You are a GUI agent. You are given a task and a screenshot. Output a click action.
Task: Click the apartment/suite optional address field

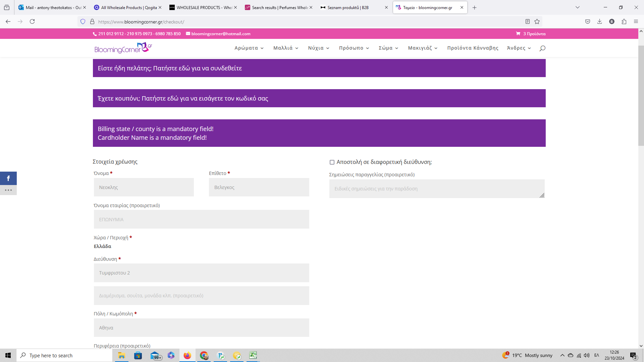tap(202, 296)
